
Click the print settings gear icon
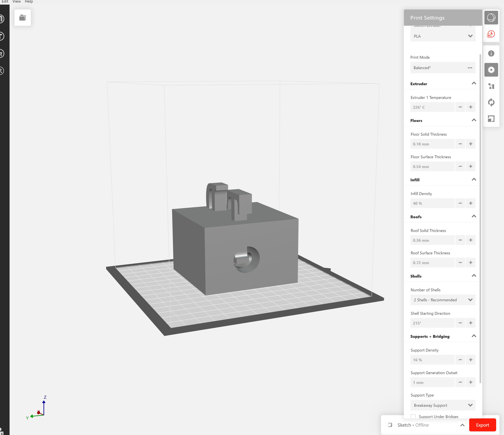pyautogui.click(x=491, y=70)
